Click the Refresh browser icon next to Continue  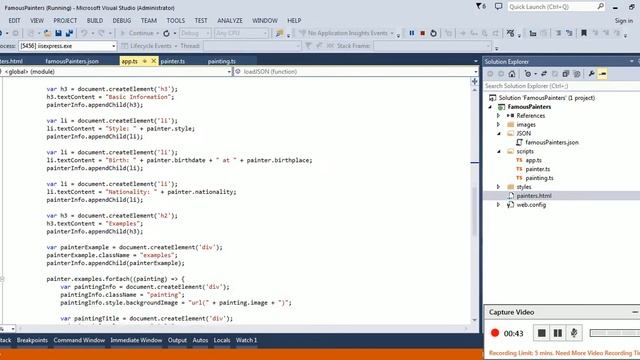pyautogui.click(x=167, y=33)
